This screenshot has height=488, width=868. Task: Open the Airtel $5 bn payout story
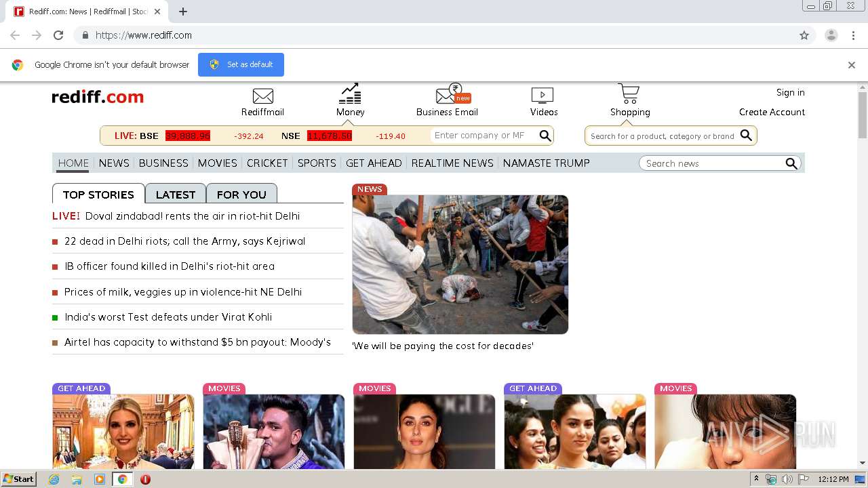(197, 342)
